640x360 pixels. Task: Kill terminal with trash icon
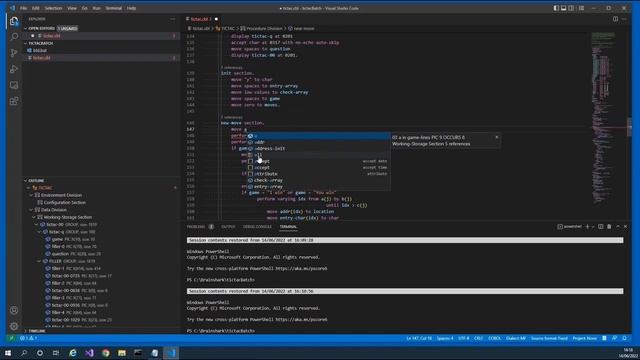tap(609, 227)
